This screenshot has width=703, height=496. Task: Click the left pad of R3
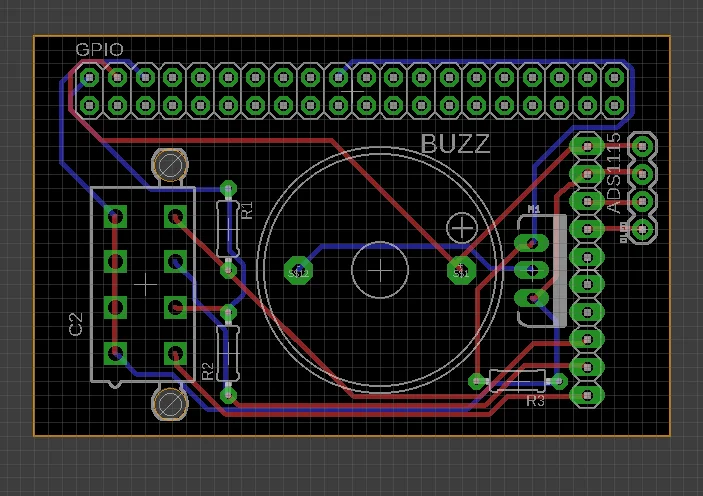click(477, 382)
